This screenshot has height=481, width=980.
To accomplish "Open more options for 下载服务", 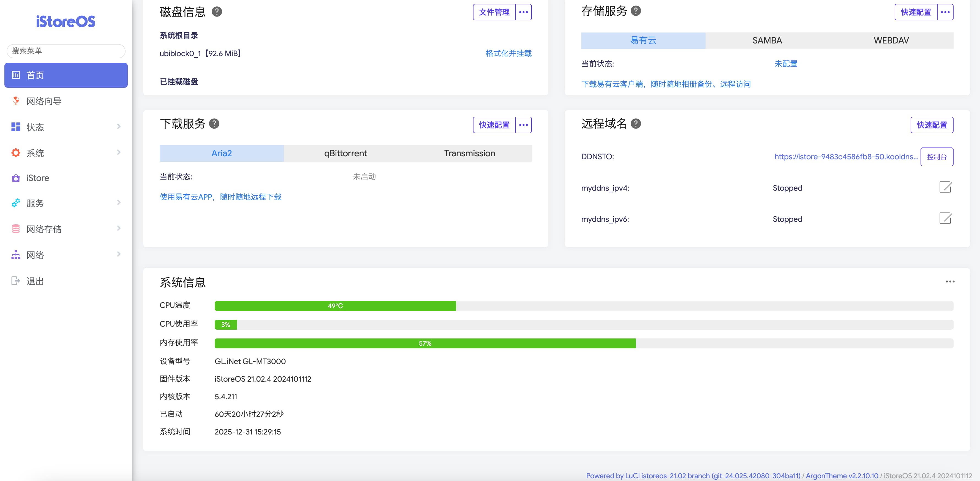I will pos(523,125).
